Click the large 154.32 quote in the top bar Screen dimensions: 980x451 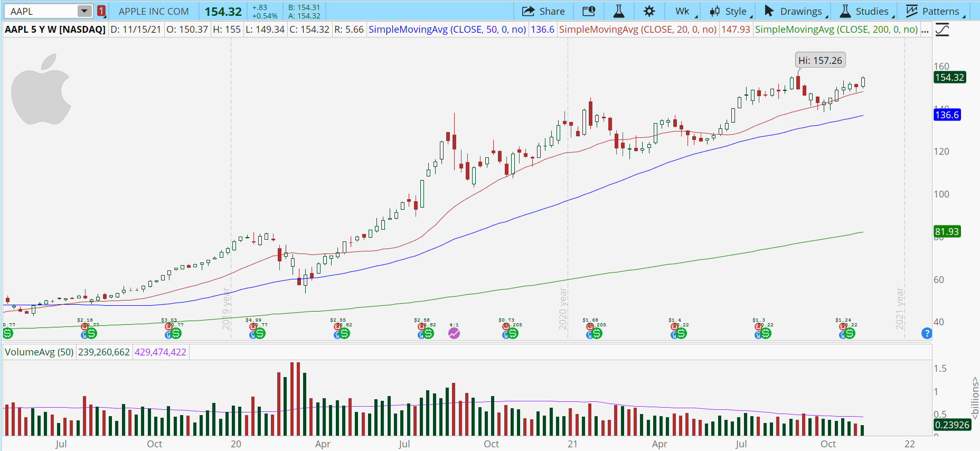point(223,12)
